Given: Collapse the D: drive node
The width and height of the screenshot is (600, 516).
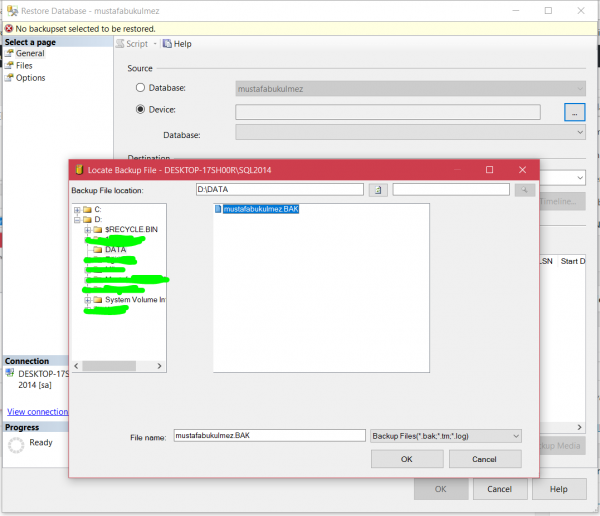Looking at the screenshot, I should (x=77, y=220).
